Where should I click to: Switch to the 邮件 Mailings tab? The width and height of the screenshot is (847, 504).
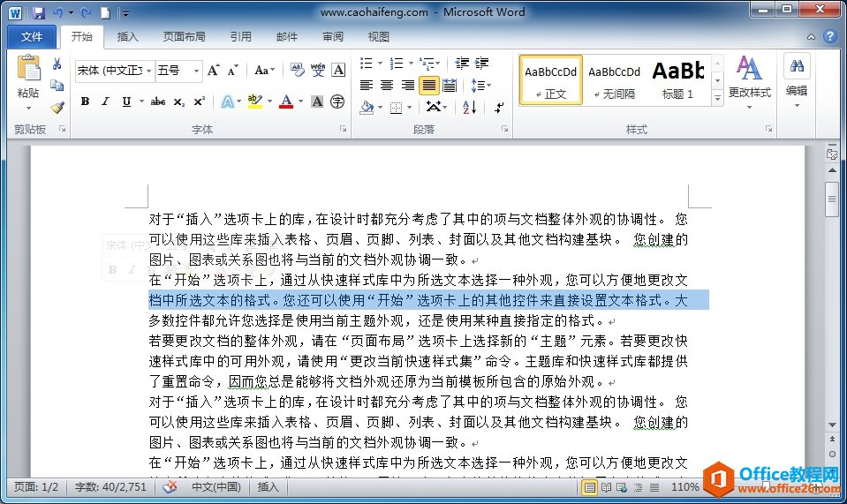coord(287,37)
